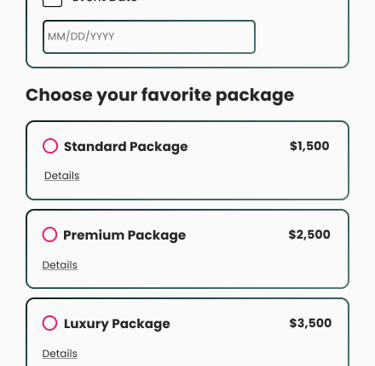Pick the Luxury Package radio circle
Screen dimensions: 375x366
coord(50,323)
